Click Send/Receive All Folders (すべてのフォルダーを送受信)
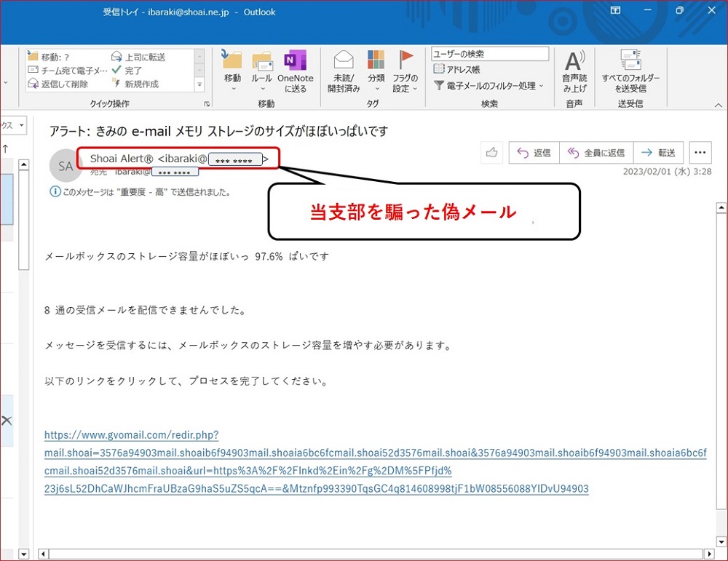The height and width of the screenshot is (561, 728). pyautogui.click(x=630, y=61)
